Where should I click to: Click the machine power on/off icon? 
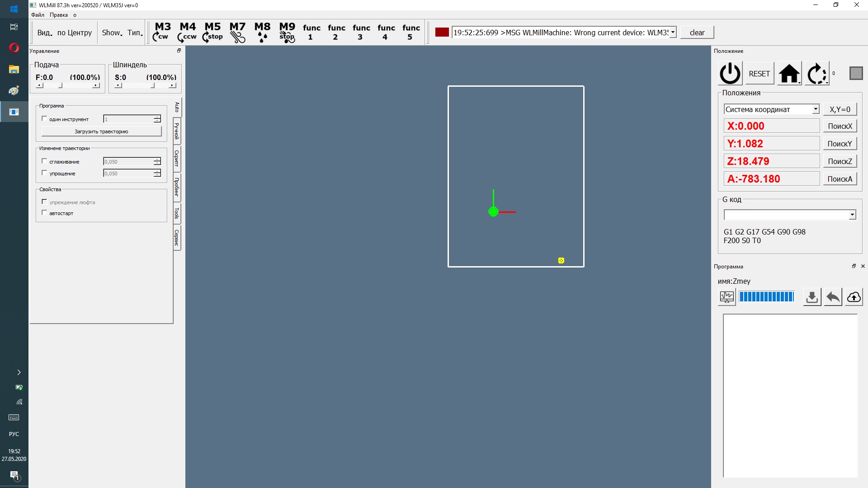(730, 74)
